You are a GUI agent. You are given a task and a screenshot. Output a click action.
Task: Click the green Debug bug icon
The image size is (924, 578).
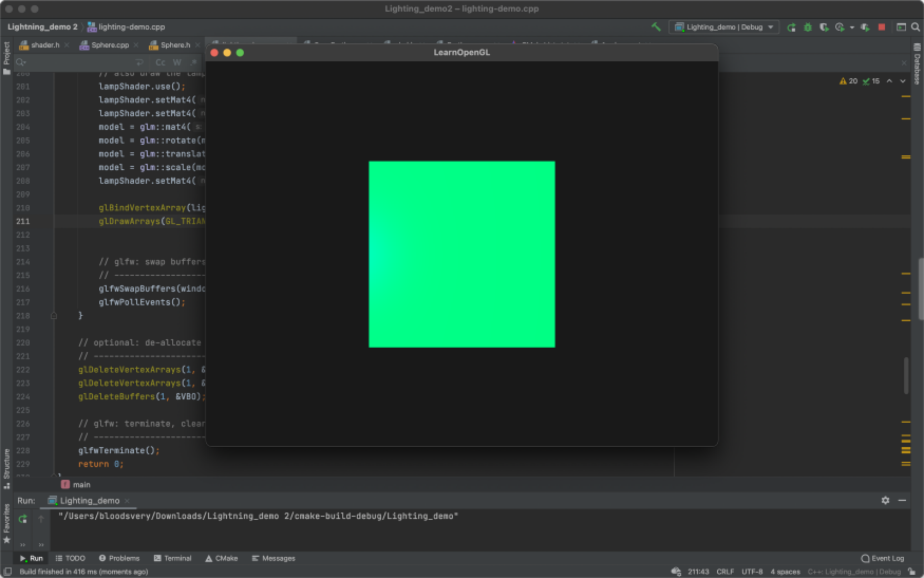point(808,27)
